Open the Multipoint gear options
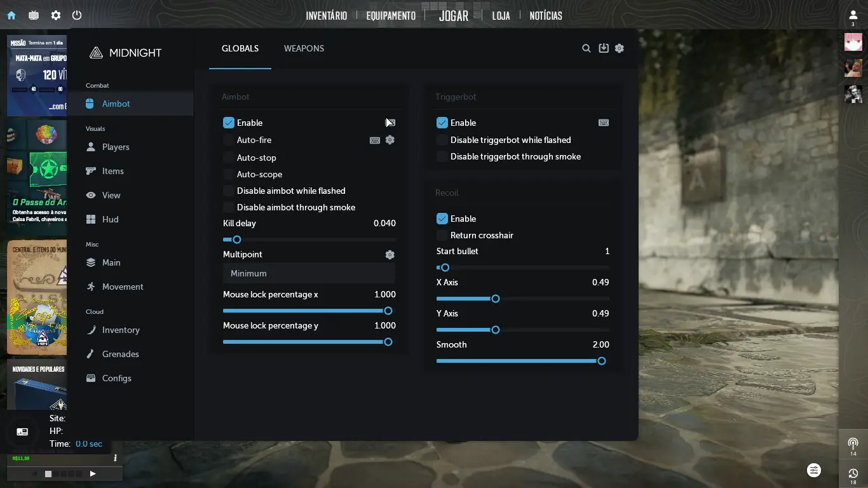Viewport: 868px width, 488px height. [x=390, y=255]
